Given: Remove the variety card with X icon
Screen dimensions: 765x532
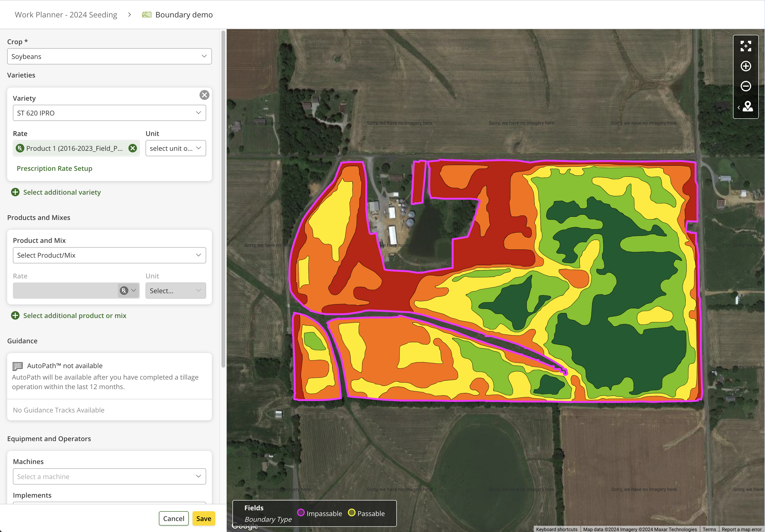Looking at the screenshot, I should 204,95.
